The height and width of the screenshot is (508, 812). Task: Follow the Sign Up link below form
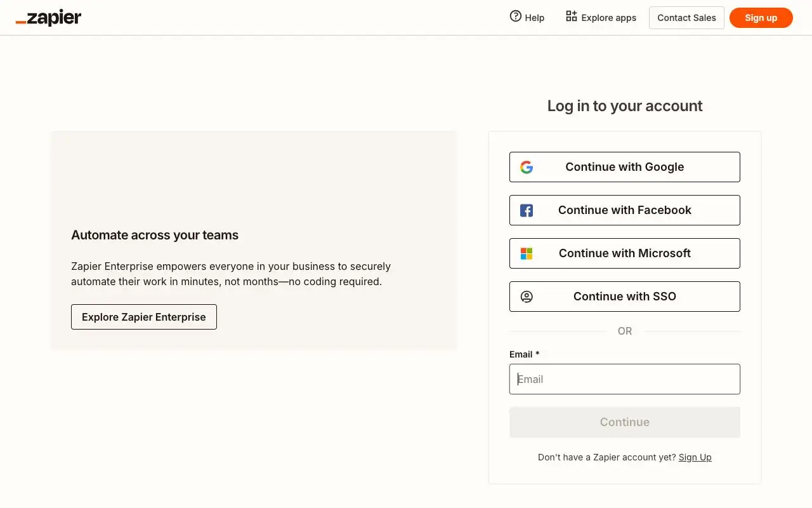pyautogui.click(x=695, y=457)
